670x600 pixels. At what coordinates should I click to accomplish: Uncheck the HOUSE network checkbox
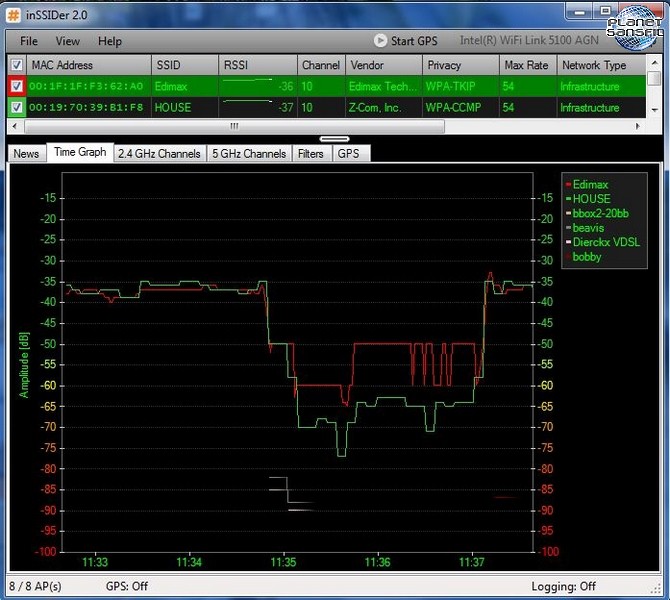tap(16, 107)
